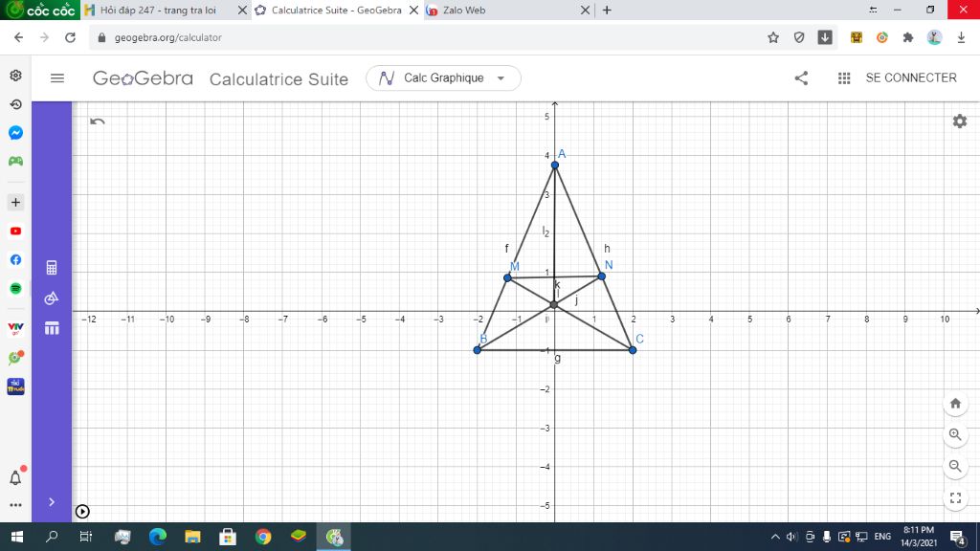Click the GeoGebra share icon

coord(801,78)
